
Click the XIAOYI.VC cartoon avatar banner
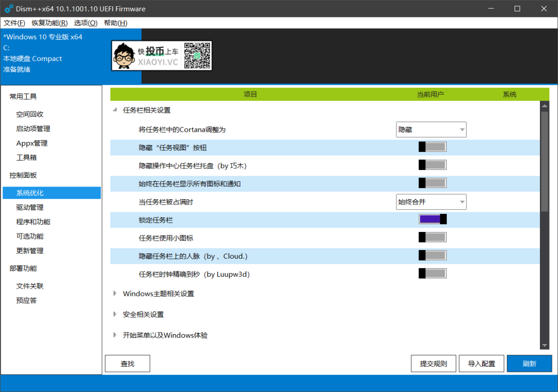[147, 56]
